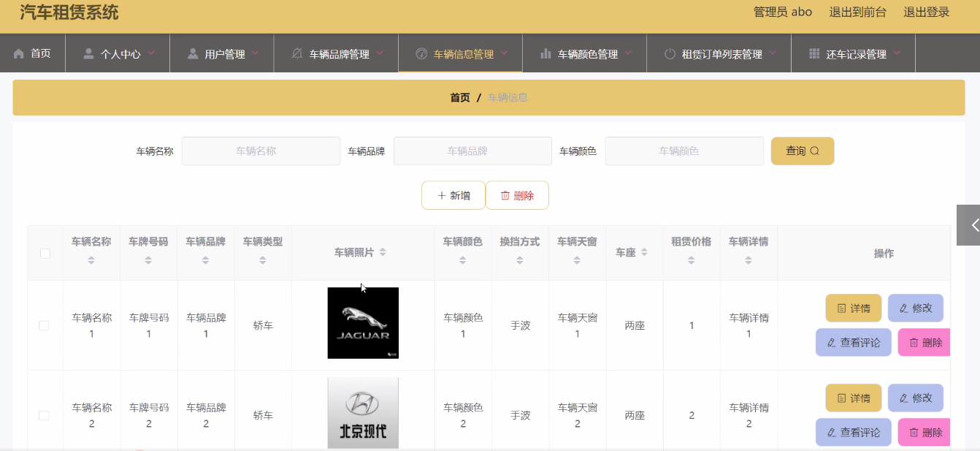Check the checkbox for row 车辆名称2

click(x=44, y=415)
